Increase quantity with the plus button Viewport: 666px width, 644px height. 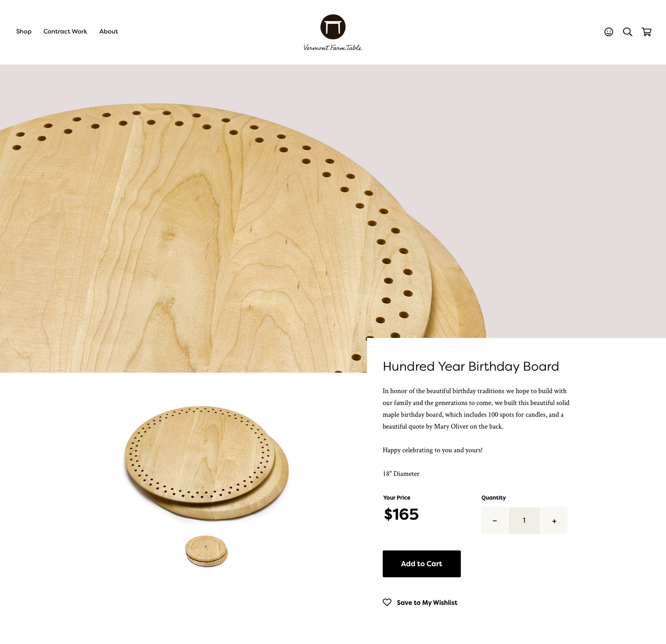(554, 520)
